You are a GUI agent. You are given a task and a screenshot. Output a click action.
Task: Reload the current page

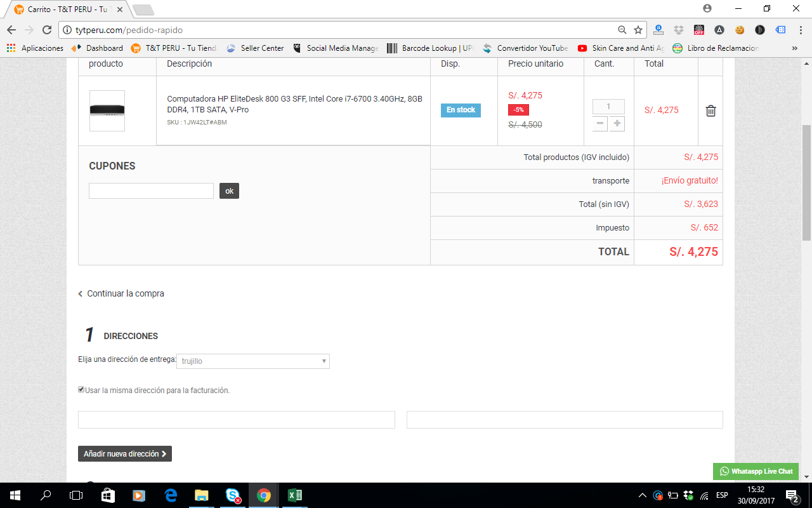coord(47,30)
